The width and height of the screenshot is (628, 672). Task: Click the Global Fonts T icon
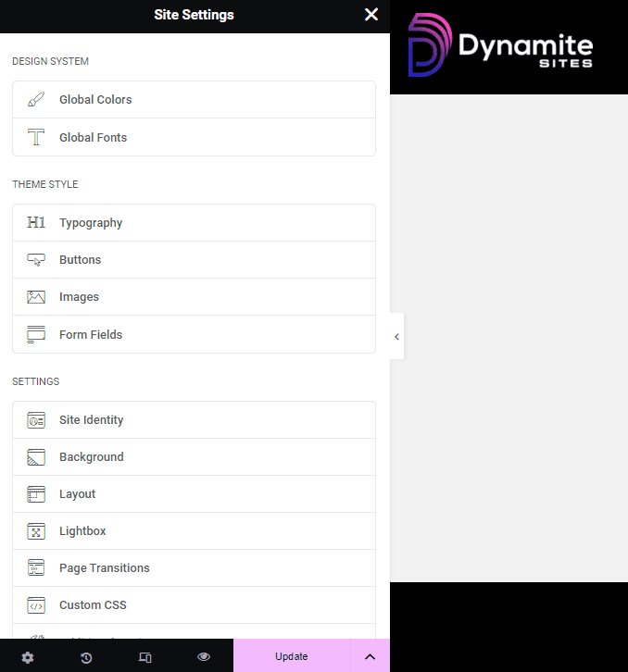tap(36, 138)
